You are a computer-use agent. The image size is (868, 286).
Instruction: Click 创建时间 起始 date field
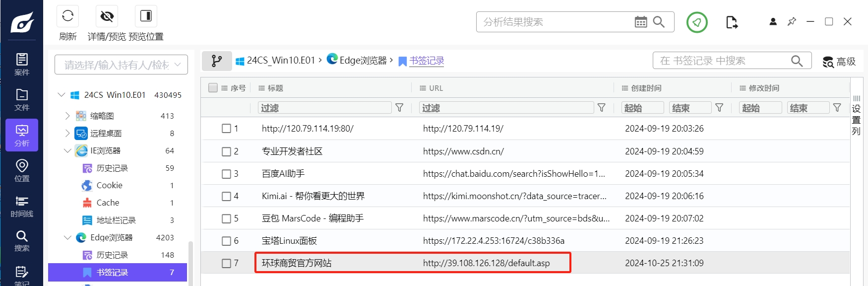point(643,108)
